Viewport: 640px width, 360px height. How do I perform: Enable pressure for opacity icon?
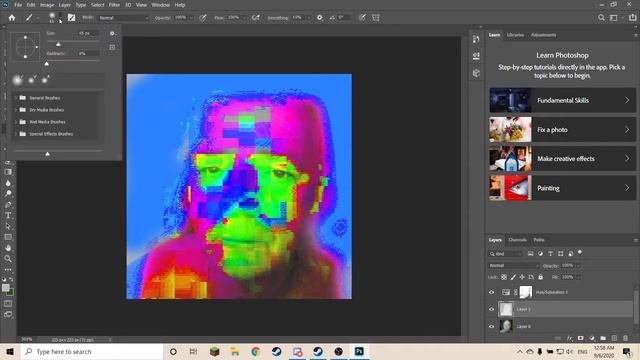[202, 18]
